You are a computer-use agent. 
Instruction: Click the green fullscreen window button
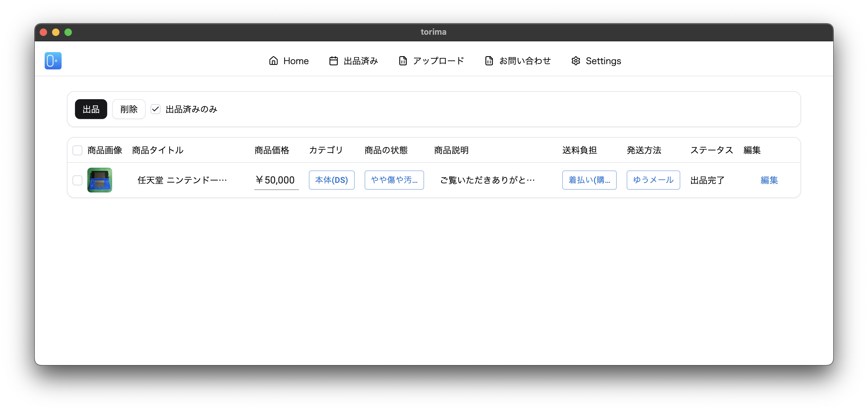68,32
